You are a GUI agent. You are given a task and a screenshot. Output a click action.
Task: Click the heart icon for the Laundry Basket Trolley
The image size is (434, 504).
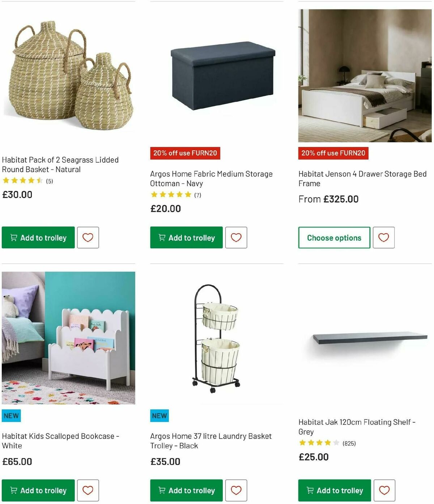click(x=236, y=491)
